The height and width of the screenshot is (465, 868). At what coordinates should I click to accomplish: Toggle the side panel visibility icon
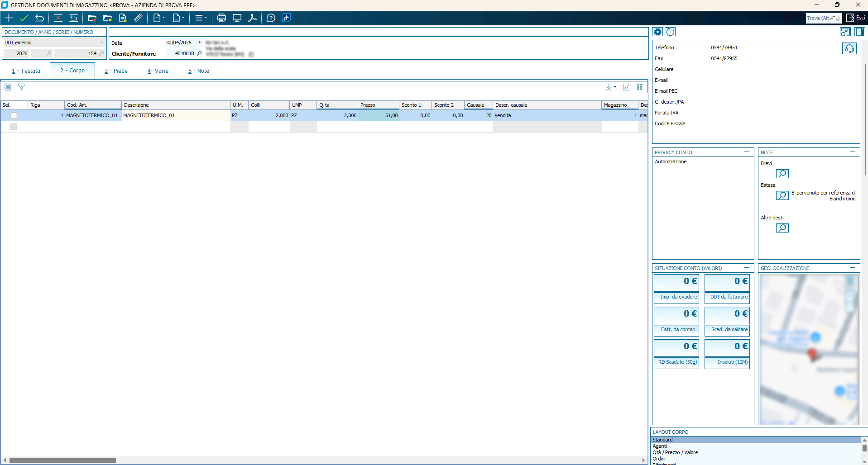(x=859, y=32)
